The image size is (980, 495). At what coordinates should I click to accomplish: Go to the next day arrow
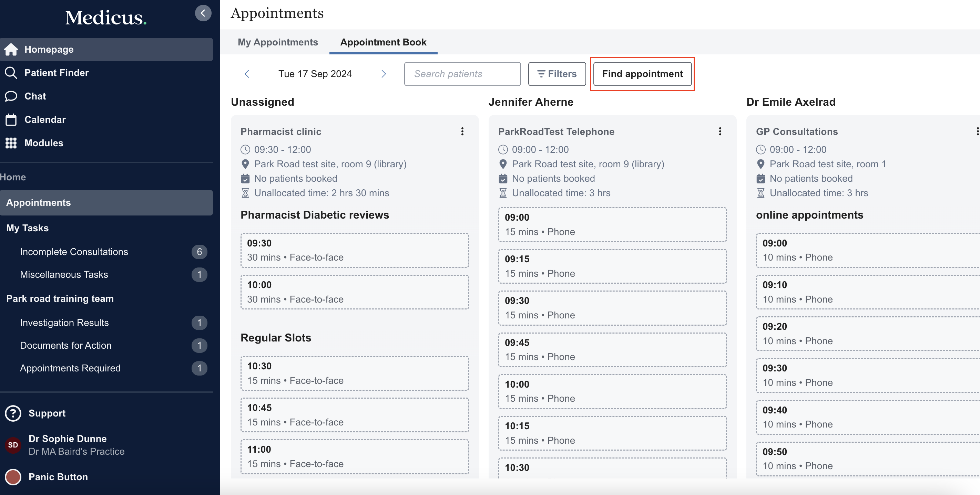point(384,74)
